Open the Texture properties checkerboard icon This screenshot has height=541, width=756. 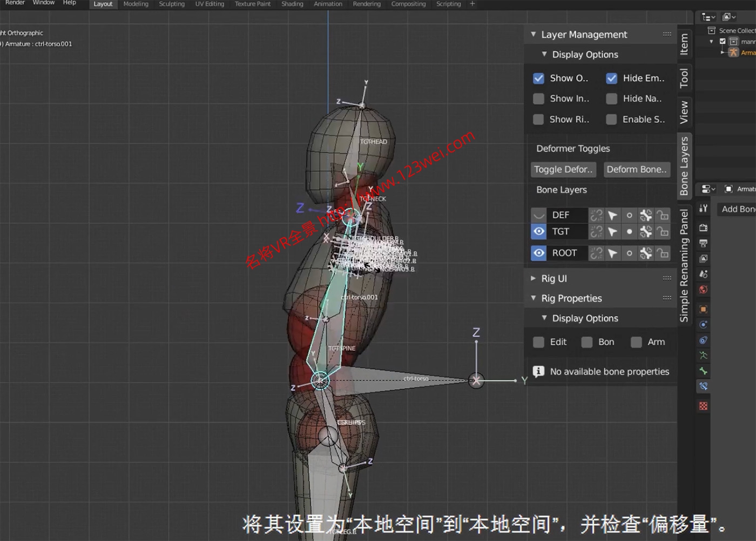coord(703,405)
